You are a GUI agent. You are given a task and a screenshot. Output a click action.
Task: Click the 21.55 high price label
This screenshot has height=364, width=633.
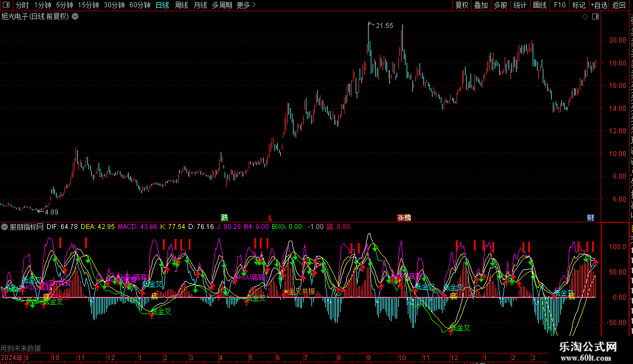pyautogui.click(x=384, y=26)
